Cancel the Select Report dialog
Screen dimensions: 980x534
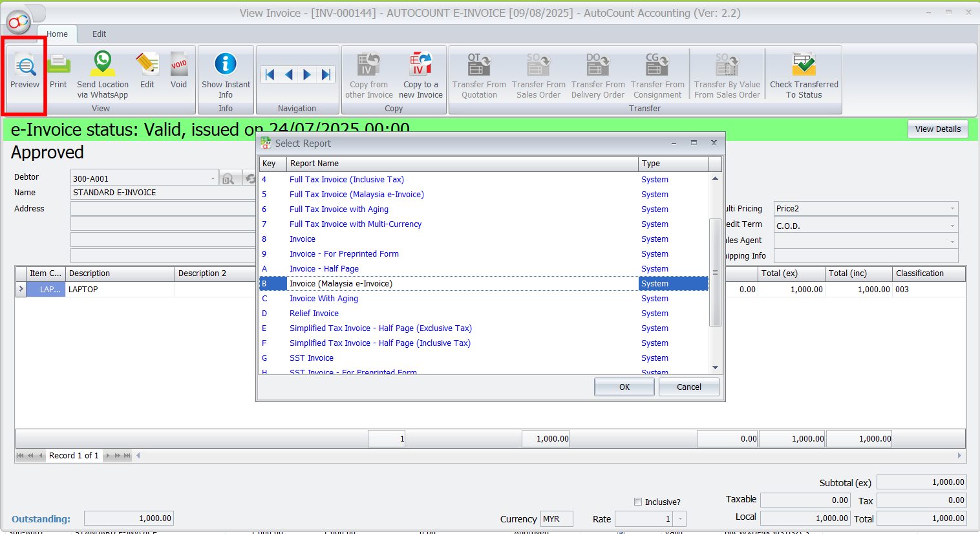[x=688, y=387]
